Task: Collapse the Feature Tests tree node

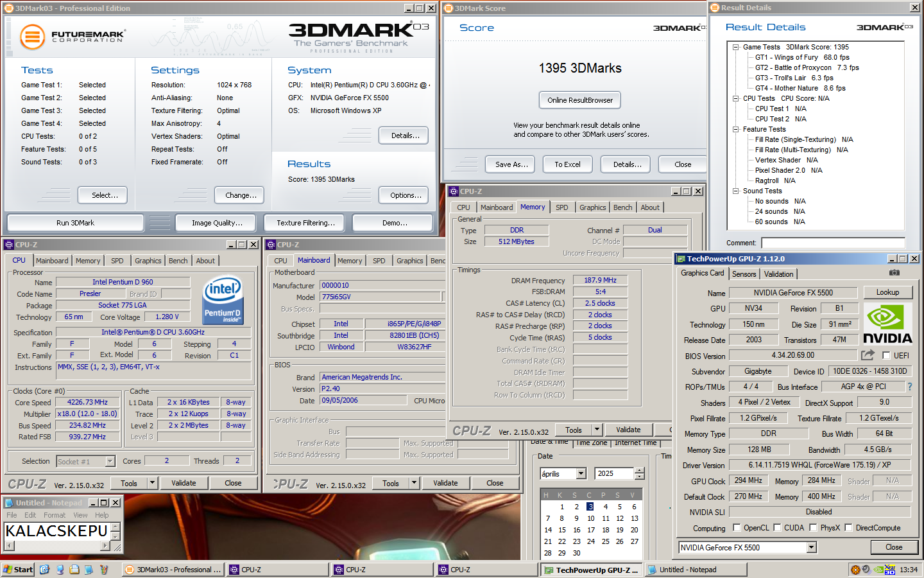Action: (735, 129)
